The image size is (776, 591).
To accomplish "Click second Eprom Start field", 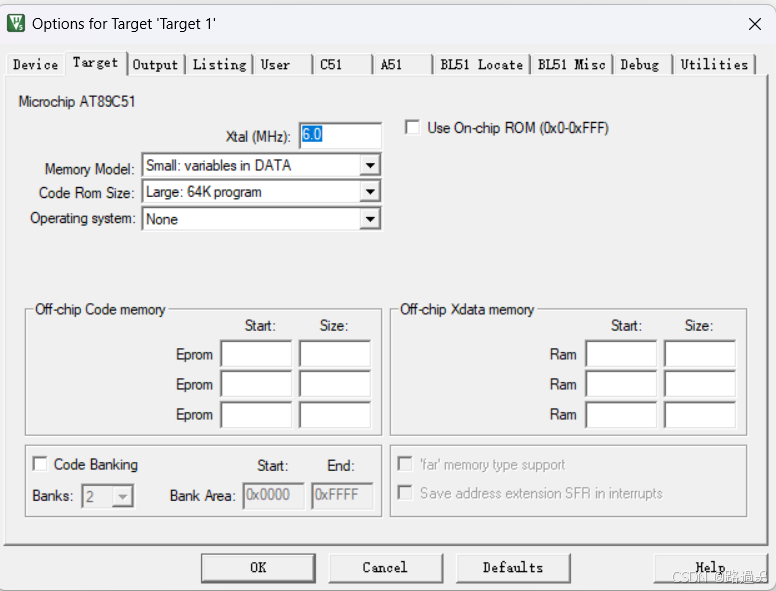I will point(256,384).
